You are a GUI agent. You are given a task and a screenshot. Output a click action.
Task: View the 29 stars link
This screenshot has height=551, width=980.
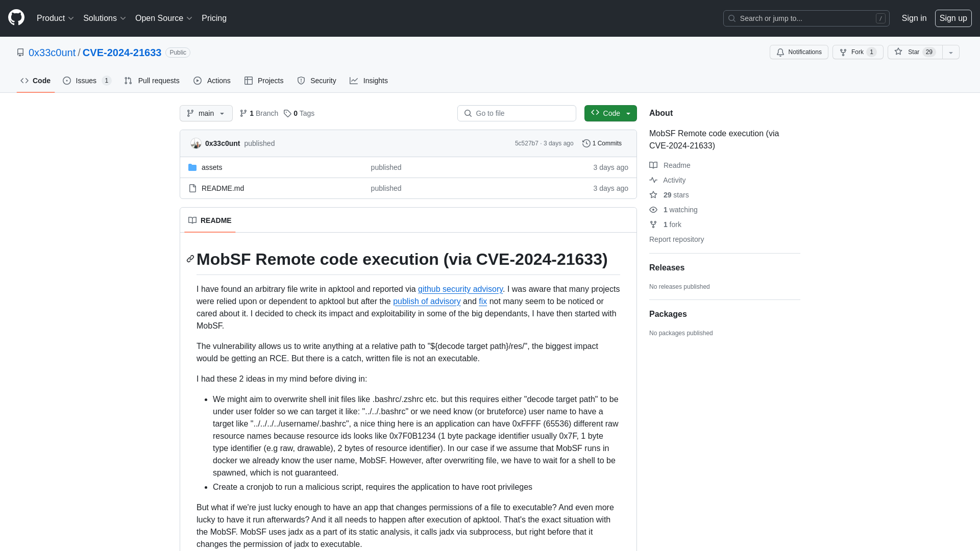[669, 195]
